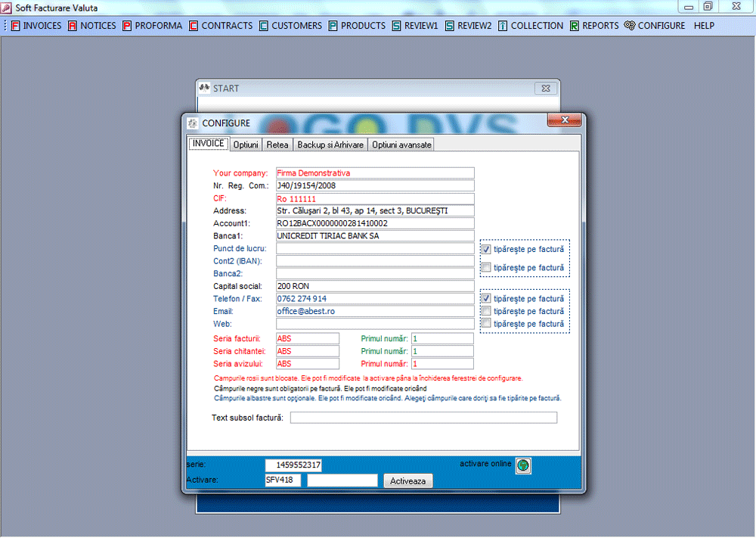Click the NOTICES toolbar icon
Screen dimensions: 756x538
coord(73,26)
